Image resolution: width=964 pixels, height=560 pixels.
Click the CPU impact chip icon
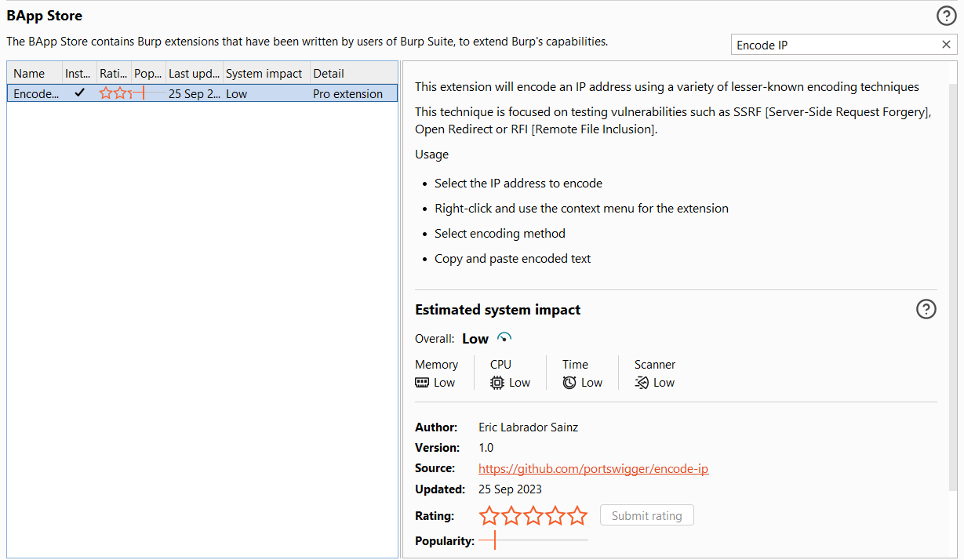[497, 383]
